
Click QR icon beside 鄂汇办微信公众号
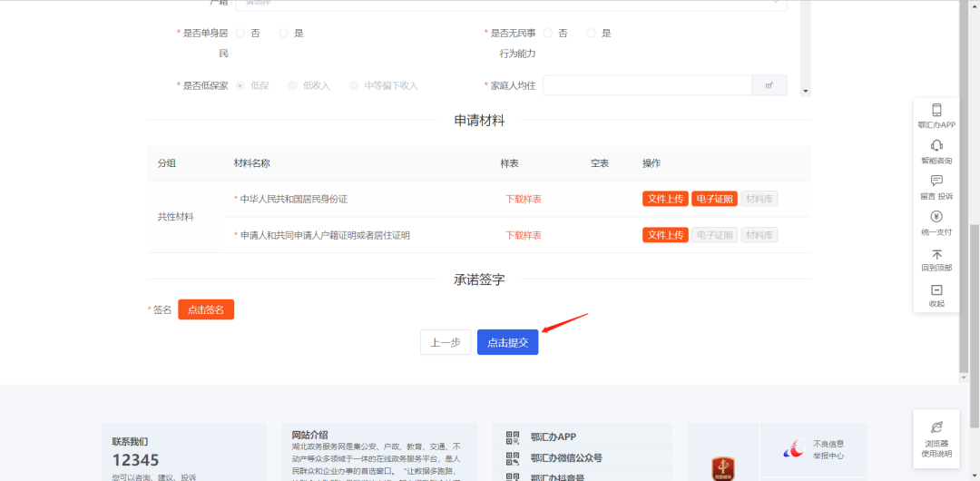coord(513,458)
